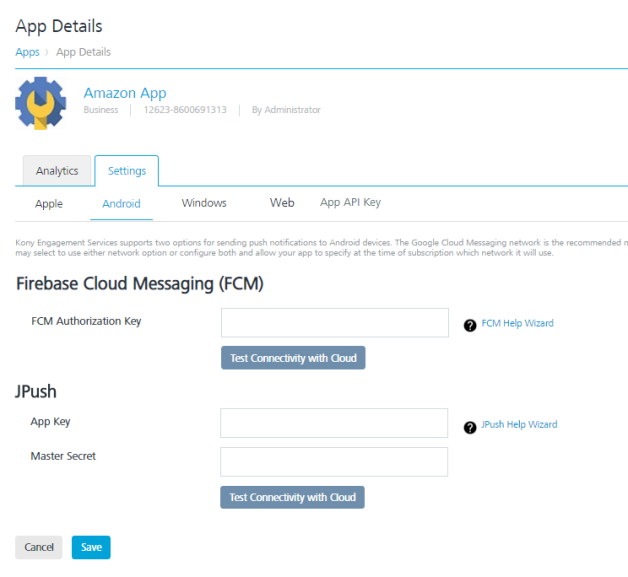Click the Master Secret label
This screenshot has width=628, height=577.
63,456
